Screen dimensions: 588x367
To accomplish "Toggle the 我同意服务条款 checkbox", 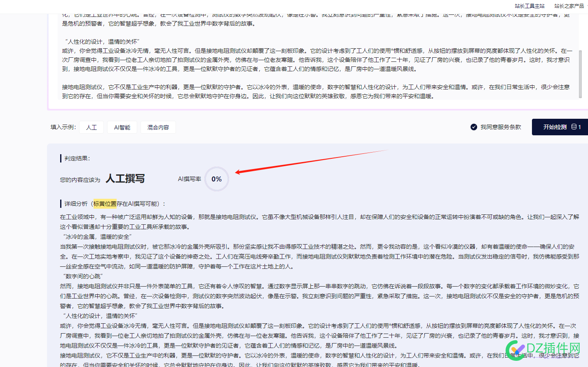I will click(x=474, y=127).
